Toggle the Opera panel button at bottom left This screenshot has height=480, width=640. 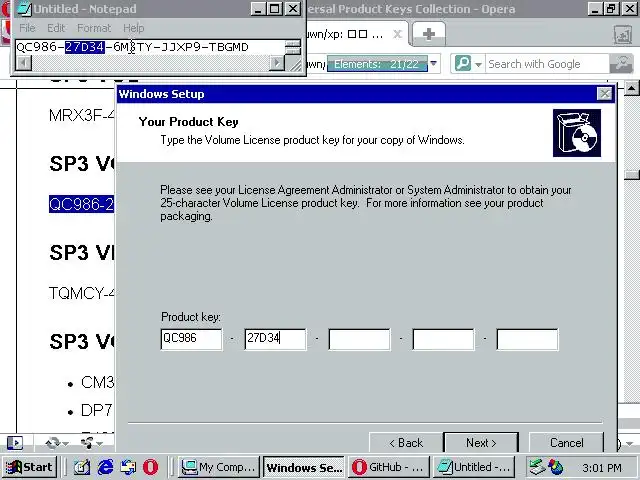coord(15,443)
